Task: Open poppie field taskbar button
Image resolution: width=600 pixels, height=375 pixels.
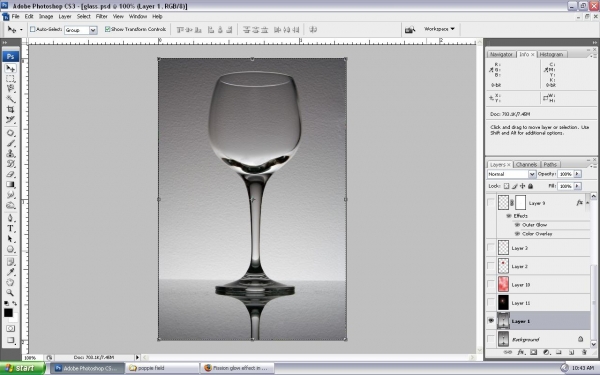Action: [x=162, y=368]
